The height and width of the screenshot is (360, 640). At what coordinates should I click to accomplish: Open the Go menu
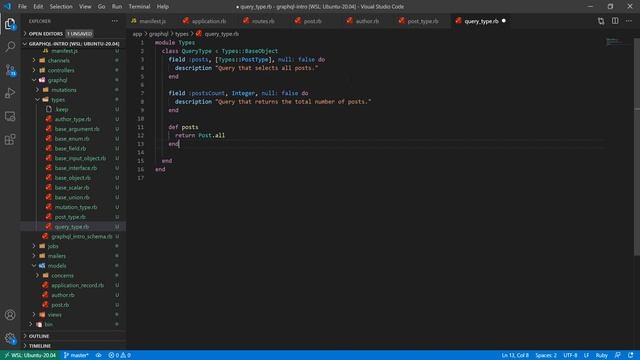pos(101,7)
